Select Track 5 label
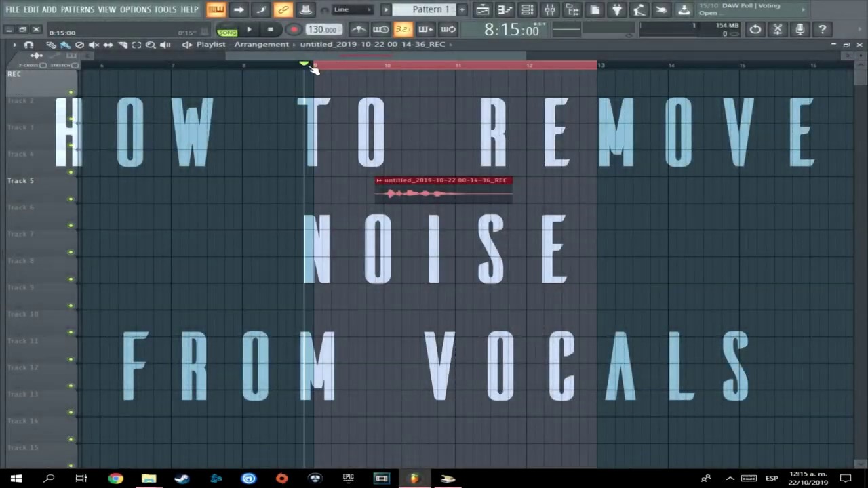Viewport: 868px width, 488px height. coord(20,180)
